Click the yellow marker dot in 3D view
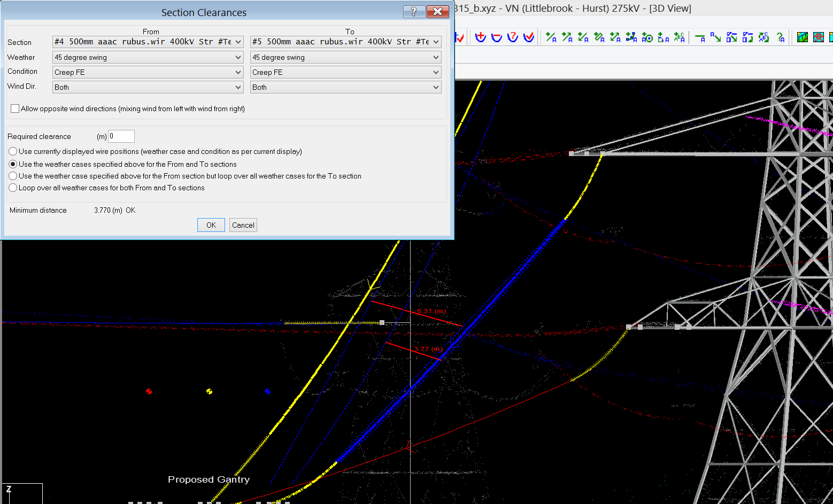This screenshot has width=833, height=504. click(209, 391)
